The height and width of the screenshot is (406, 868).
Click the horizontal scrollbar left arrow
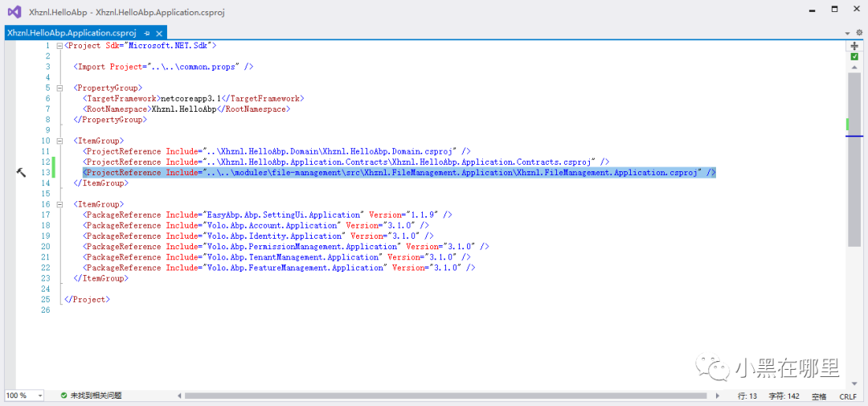click(x=179, y=396)
